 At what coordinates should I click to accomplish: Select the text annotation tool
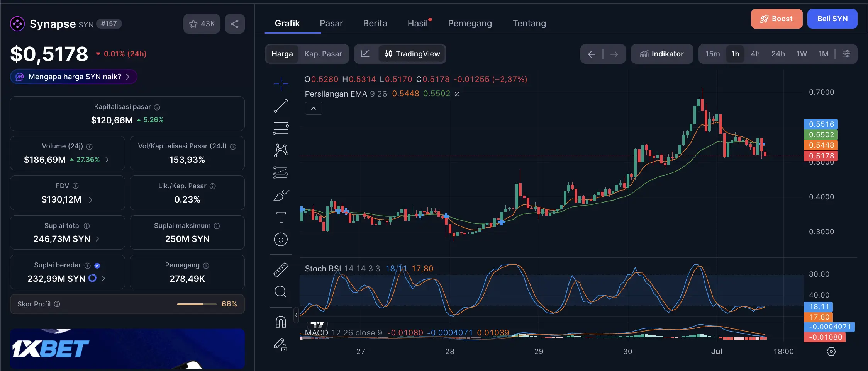[281, 217]
